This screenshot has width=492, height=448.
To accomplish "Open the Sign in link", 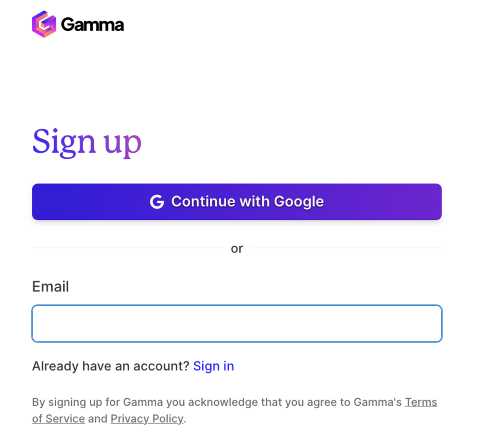I will [213, 366].
